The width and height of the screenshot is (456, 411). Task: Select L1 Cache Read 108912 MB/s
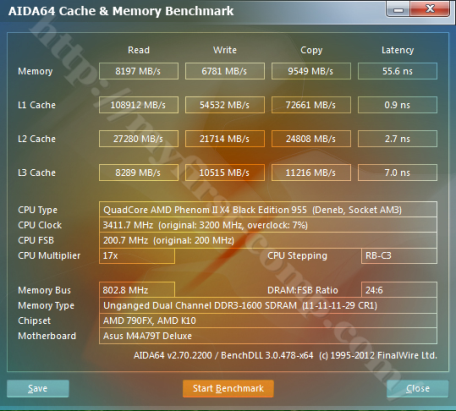[139, 105]
